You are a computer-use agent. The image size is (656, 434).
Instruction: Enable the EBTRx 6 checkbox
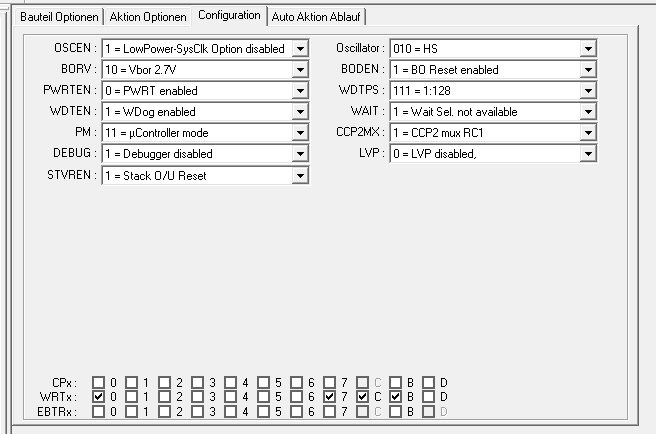pos(296,411)
